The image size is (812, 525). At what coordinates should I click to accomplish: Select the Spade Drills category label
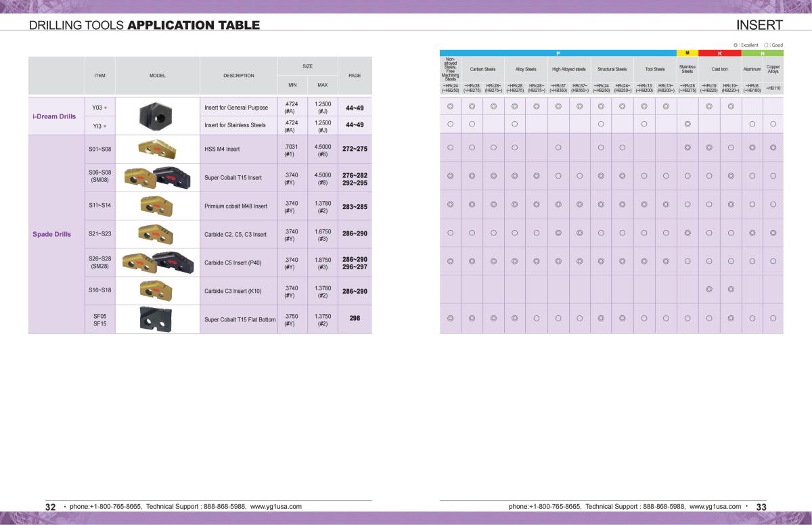tap(52, 234)
